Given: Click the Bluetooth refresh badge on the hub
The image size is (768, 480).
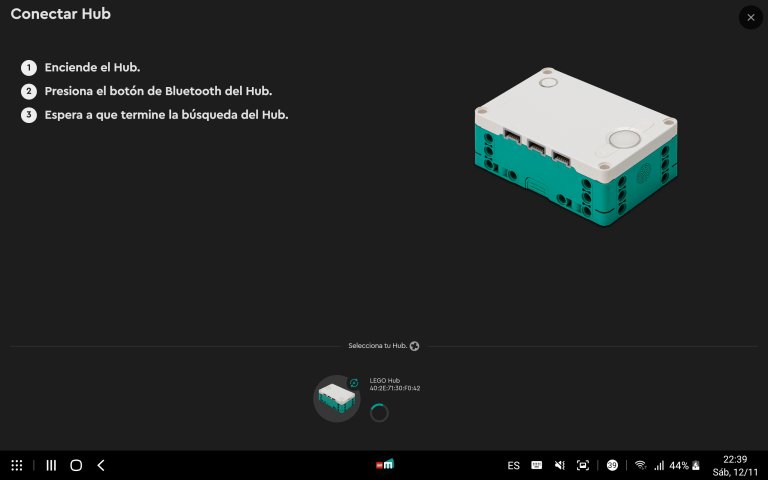Looking at the screenshot, I should tap(354, 383).
